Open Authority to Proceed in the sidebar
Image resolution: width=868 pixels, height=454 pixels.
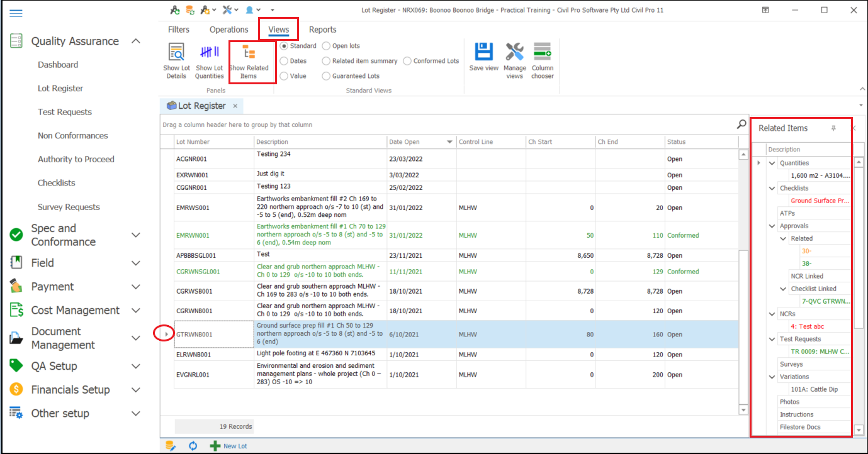[x=76, y=160]
